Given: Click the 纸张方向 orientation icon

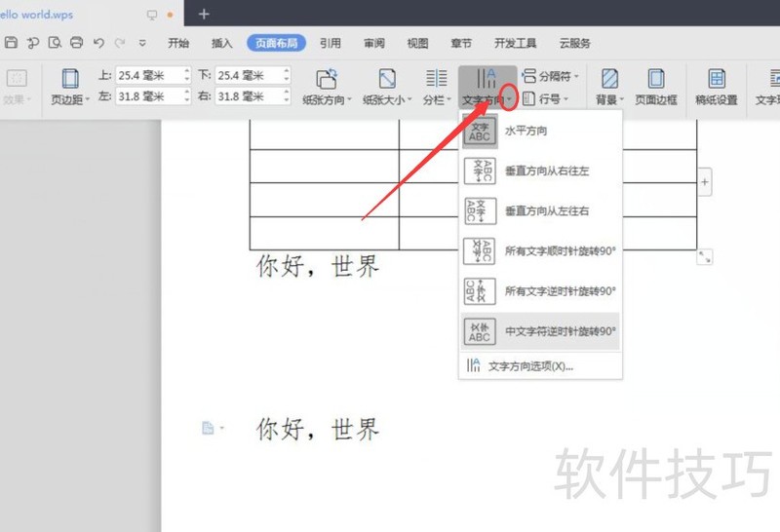Looking at the screenshot, I should [x=327, y=79].
